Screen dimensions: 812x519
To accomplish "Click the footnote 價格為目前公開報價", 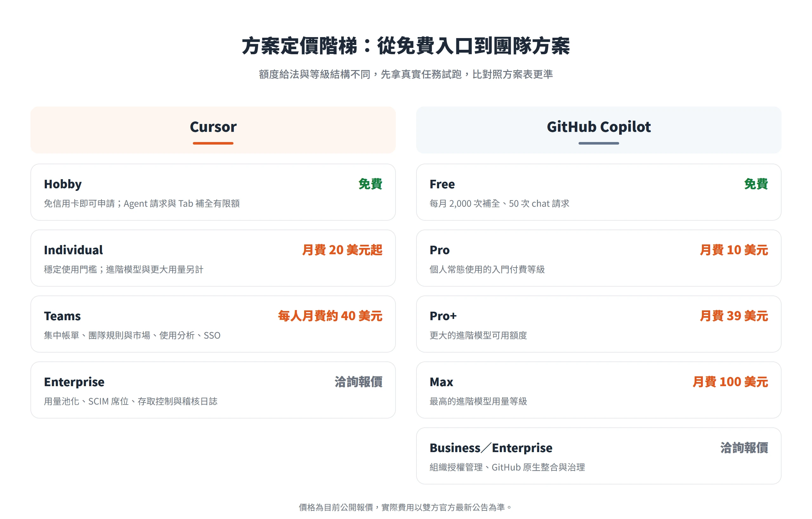I will (406, 507).
